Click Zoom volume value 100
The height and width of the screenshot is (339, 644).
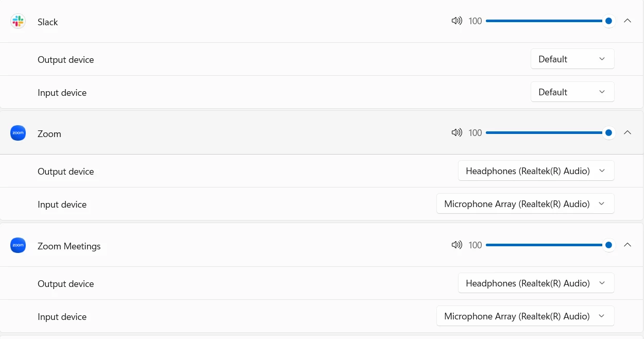coord(475,133)
